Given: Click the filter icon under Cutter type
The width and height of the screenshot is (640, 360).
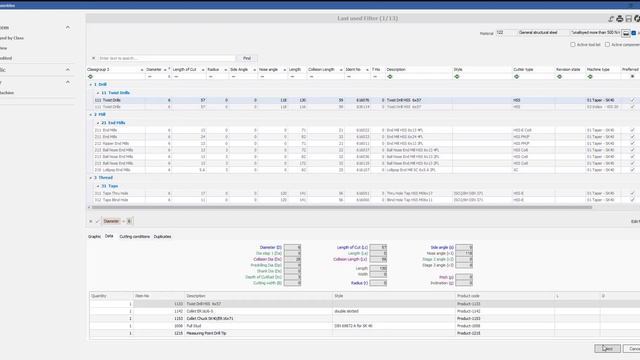Looking at the screenshot, I should tap(516, 76).
